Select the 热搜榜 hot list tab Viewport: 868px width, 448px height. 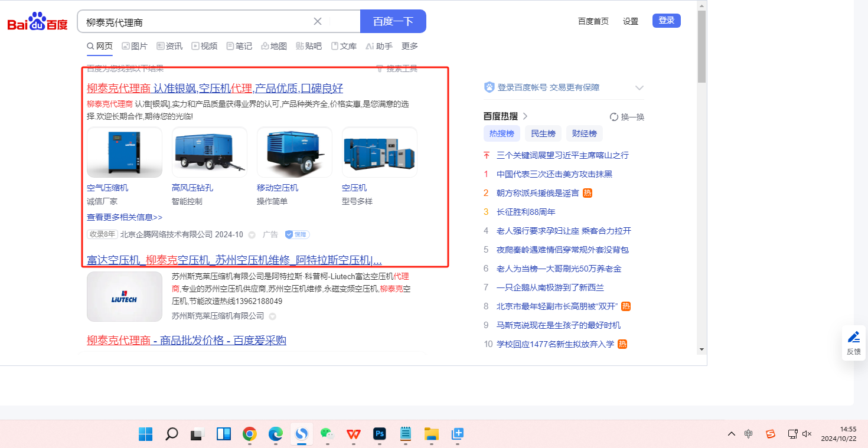tap(502, 133)
